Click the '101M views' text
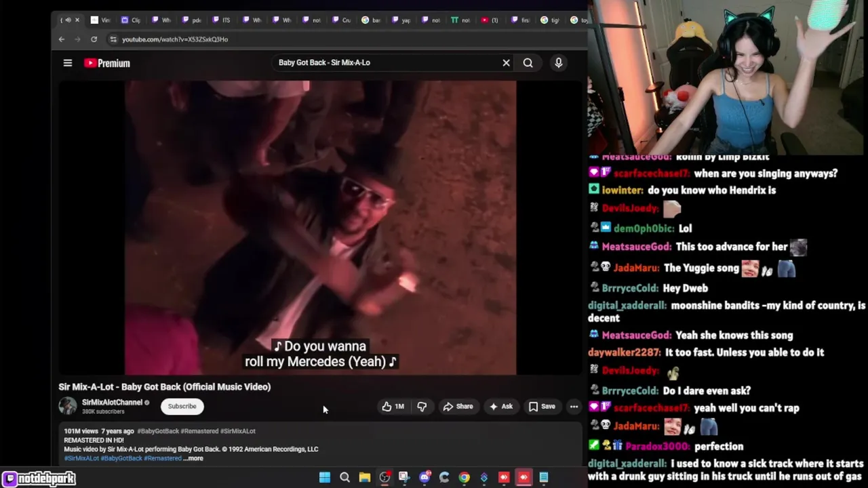Viewport: 868px width, 488px height. coord(81,431)
